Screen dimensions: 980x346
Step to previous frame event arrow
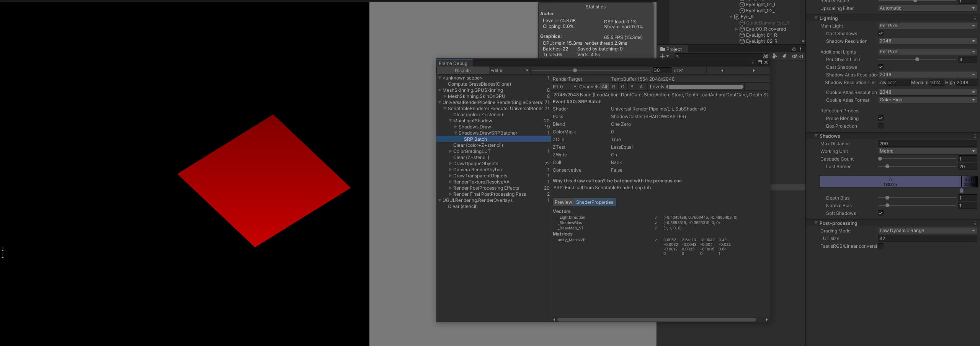point(722,71)
